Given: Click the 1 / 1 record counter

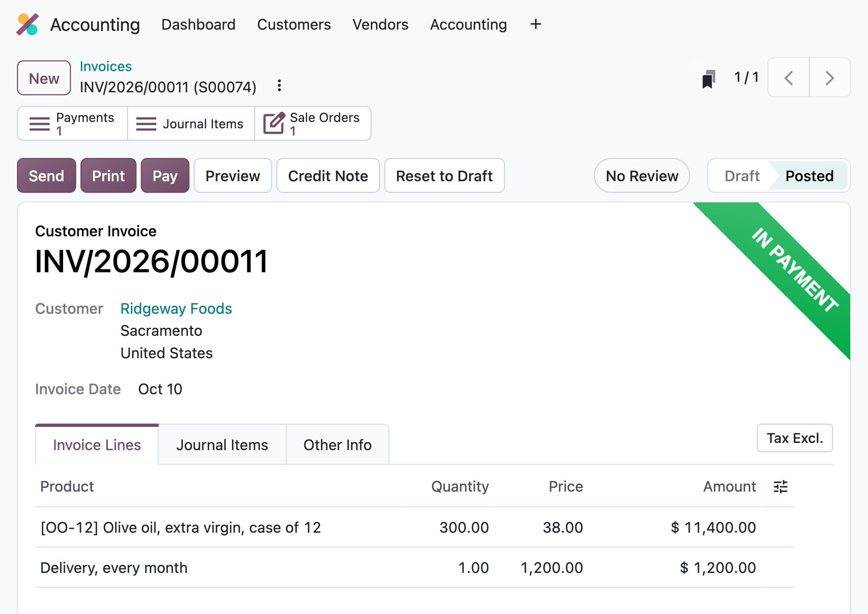Looking at the screenshot, I should coord(746,77).
